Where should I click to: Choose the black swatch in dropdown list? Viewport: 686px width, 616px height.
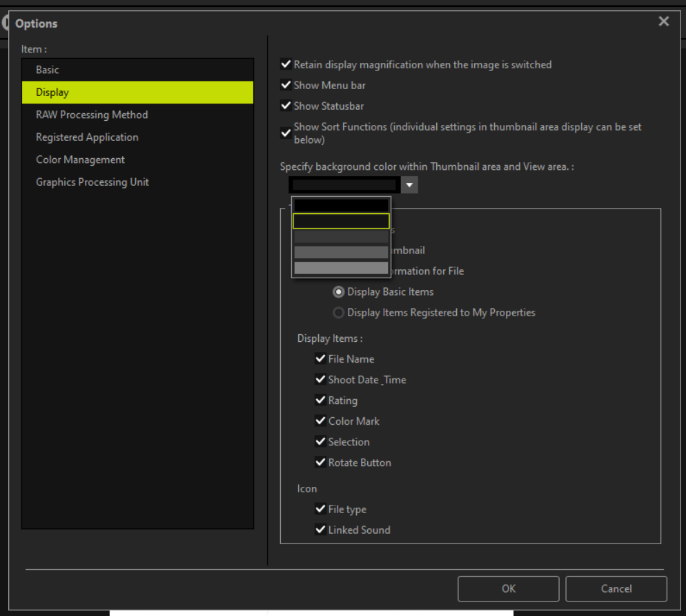pyautogui.click(x=341, y=206)
